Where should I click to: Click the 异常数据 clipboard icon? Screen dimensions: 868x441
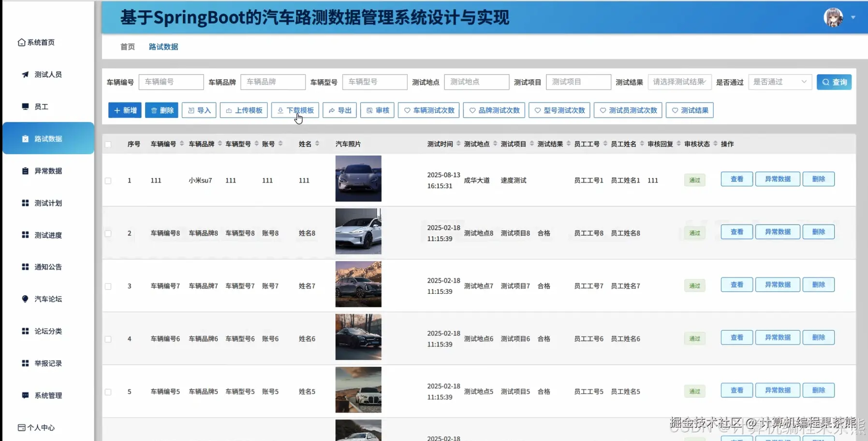coord(25,171)
